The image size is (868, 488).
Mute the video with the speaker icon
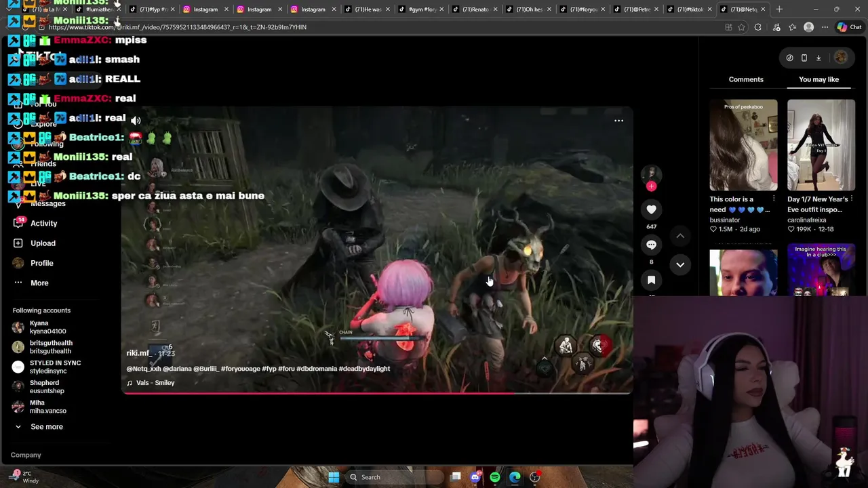tap(136, 121)
